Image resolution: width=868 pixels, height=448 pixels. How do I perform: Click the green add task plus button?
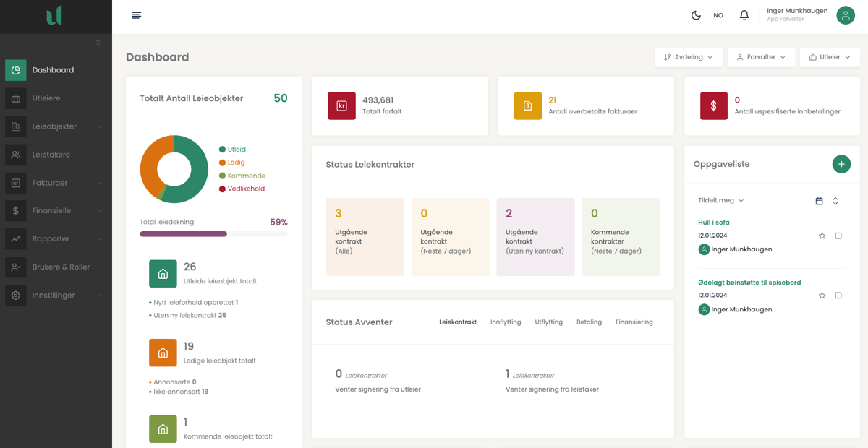(x=841, y=164)
